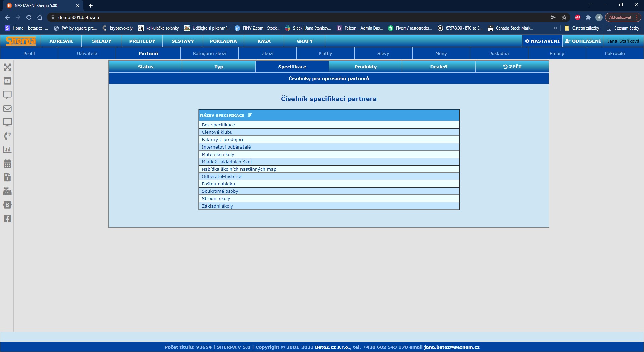This screenshot has height=352, width=644.
Task: Open the jana.betaz@seznam.cz email link
Action: tap(451, 347)
